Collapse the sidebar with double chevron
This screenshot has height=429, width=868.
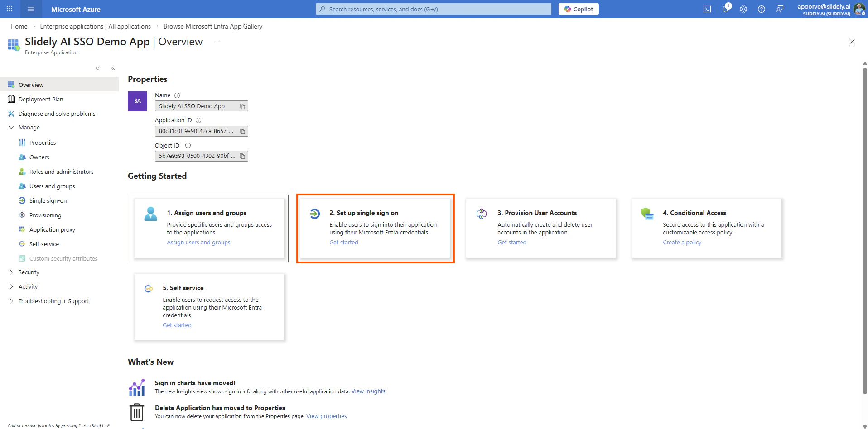coord(113,68)
